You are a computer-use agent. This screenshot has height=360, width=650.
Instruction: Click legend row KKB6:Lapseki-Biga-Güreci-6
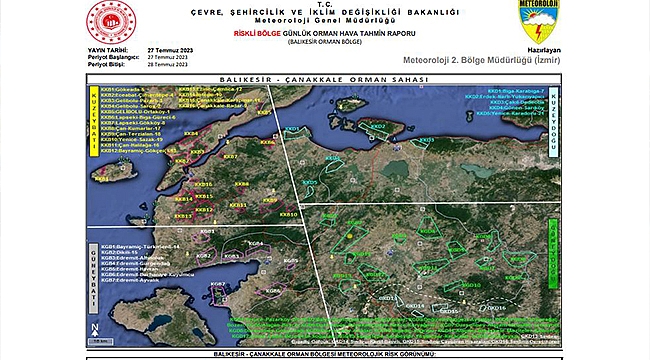138,117
